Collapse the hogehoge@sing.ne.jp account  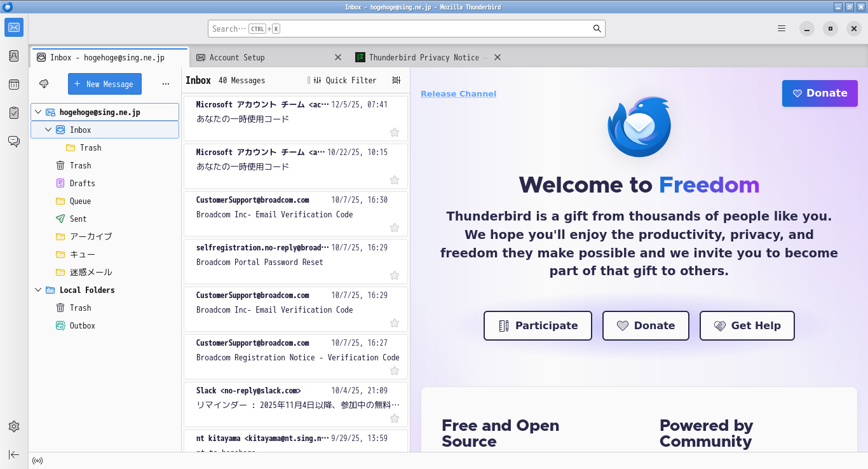[x=38, y=112]
